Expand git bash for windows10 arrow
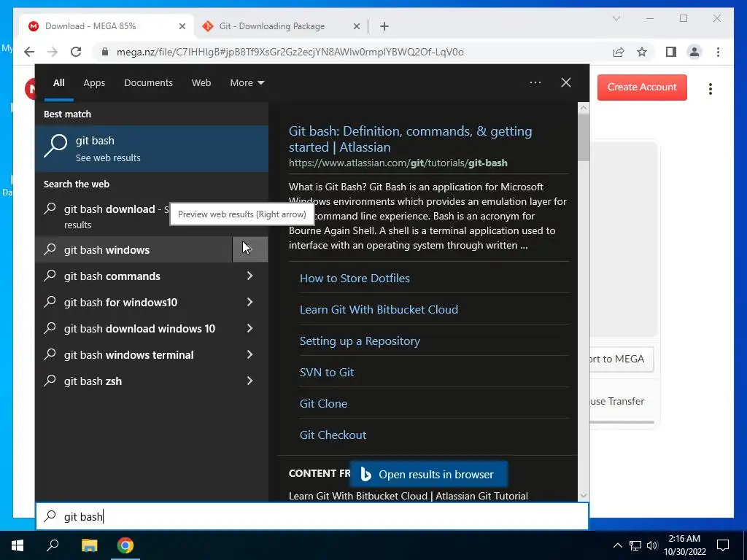The image size is (747, 560). tap(250, 302)
